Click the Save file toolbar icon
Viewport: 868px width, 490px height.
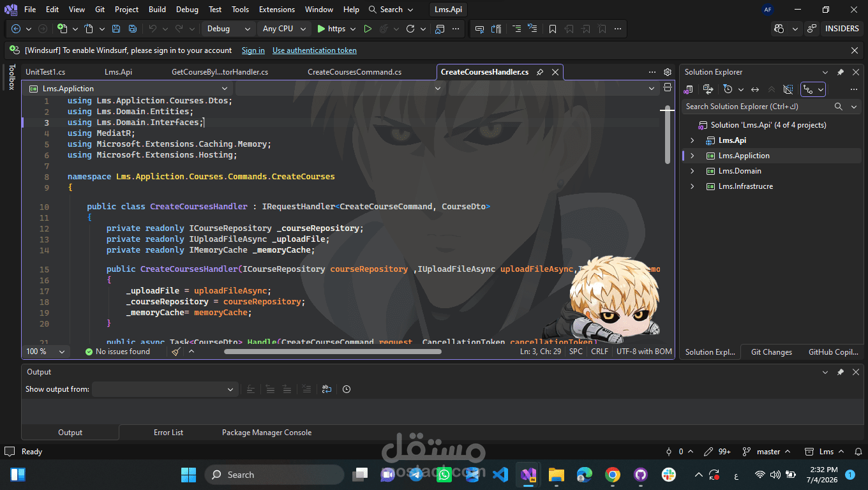pyautogui.click(x=116, y=29)
